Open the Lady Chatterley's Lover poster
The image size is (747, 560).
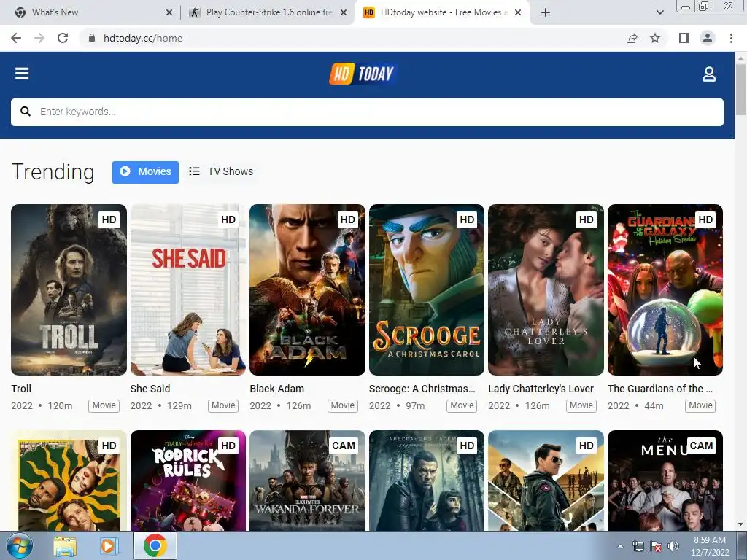(x=546, y=289)
